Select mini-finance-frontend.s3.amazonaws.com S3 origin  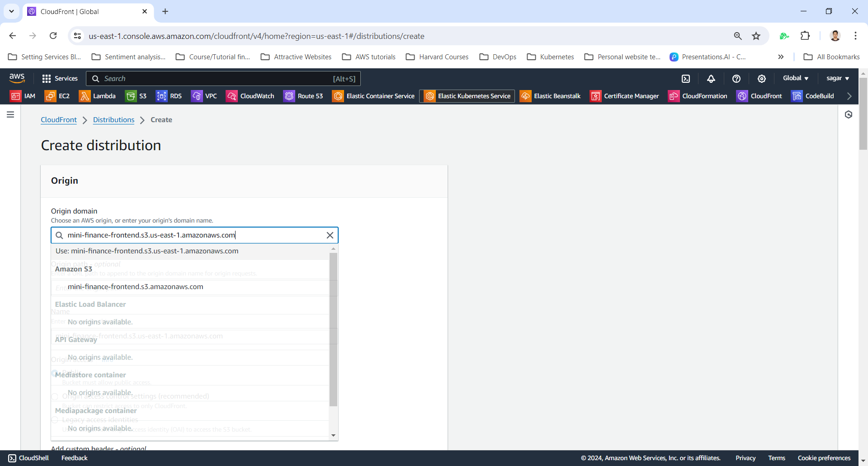pyautogui.click(x=136, y=287)
